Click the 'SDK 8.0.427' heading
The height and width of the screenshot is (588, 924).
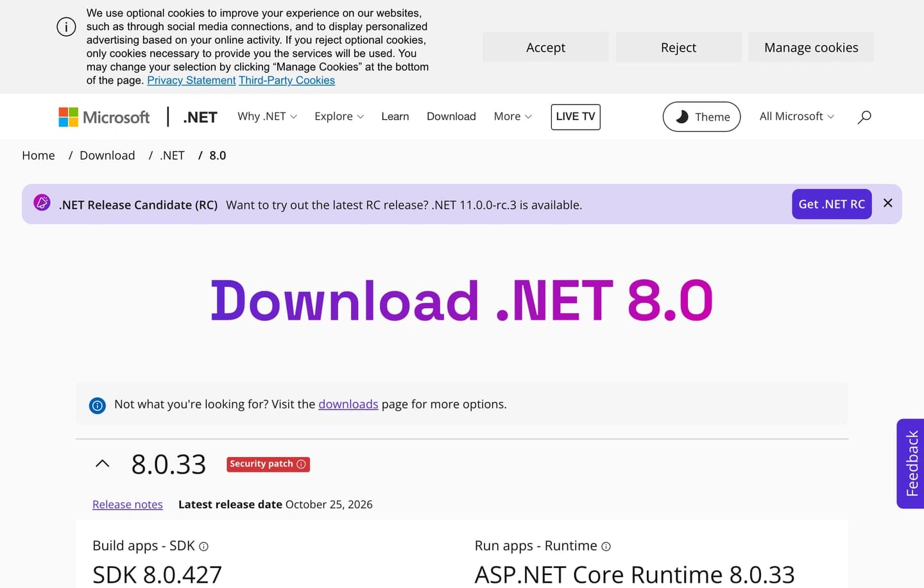pos(157,575)
